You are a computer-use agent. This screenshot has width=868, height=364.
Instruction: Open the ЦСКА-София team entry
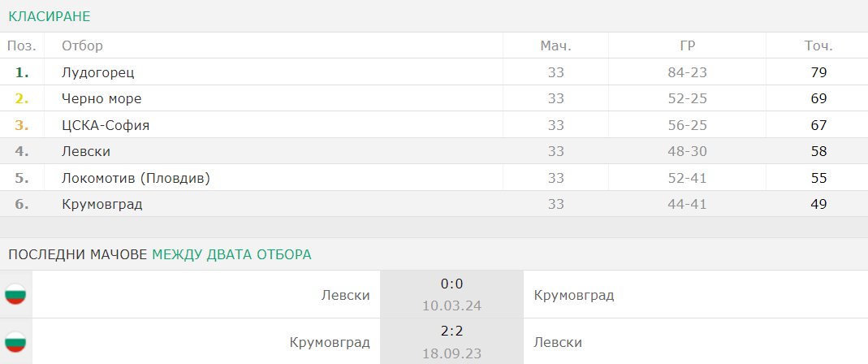click(x=106, y=125)
